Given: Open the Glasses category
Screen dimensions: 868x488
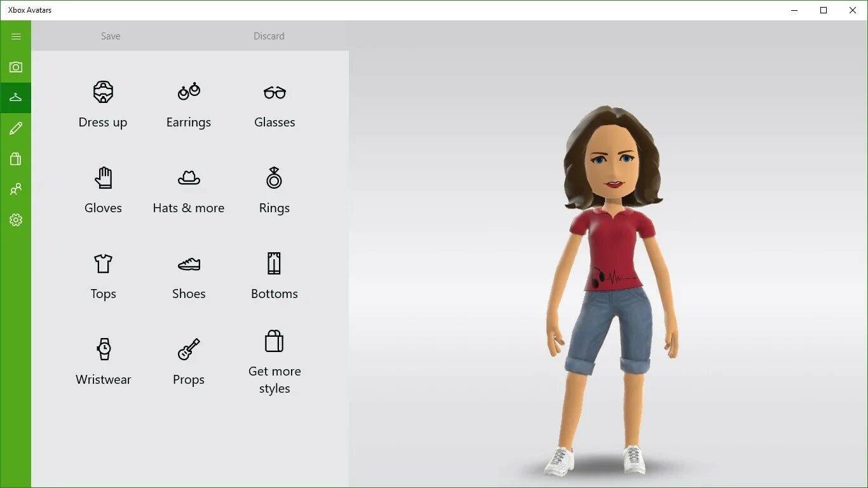Looking at the screenshot, I should 274,105.
